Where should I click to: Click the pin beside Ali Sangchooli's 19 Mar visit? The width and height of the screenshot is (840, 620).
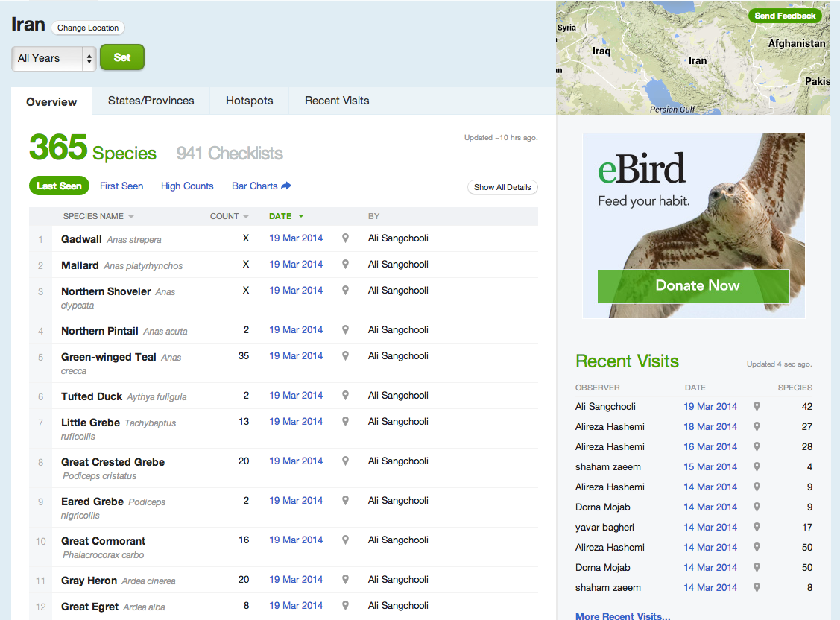[756, 406]
